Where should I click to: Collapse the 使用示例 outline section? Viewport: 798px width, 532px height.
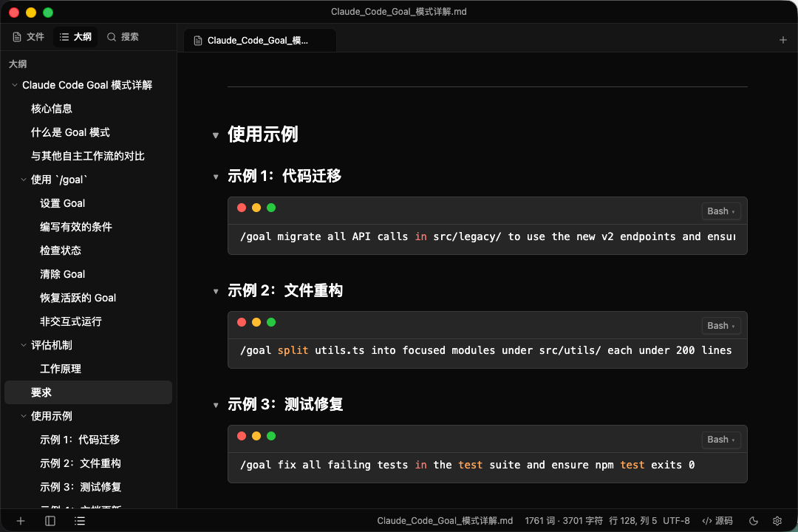(24, 416)
